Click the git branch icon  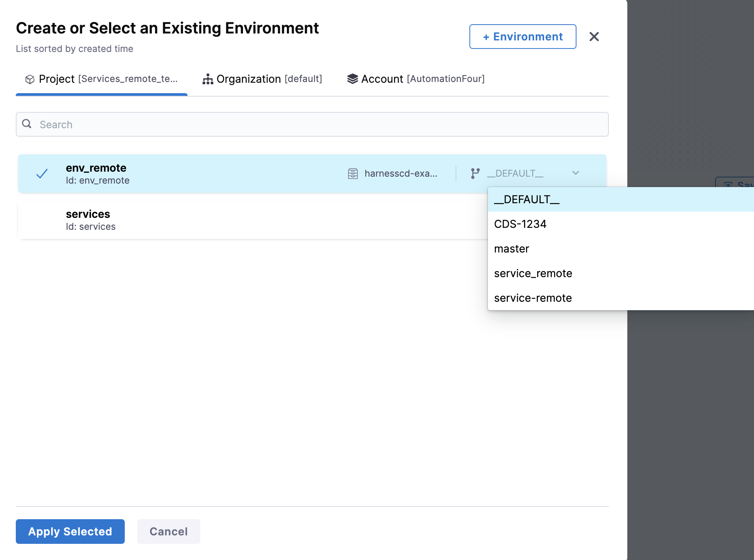475,174
